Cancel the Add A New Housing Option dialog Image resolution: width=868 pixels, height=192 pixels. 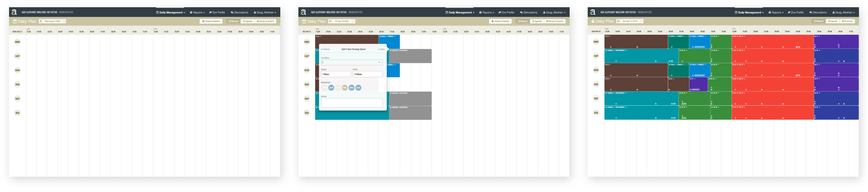tap(325, 49)
